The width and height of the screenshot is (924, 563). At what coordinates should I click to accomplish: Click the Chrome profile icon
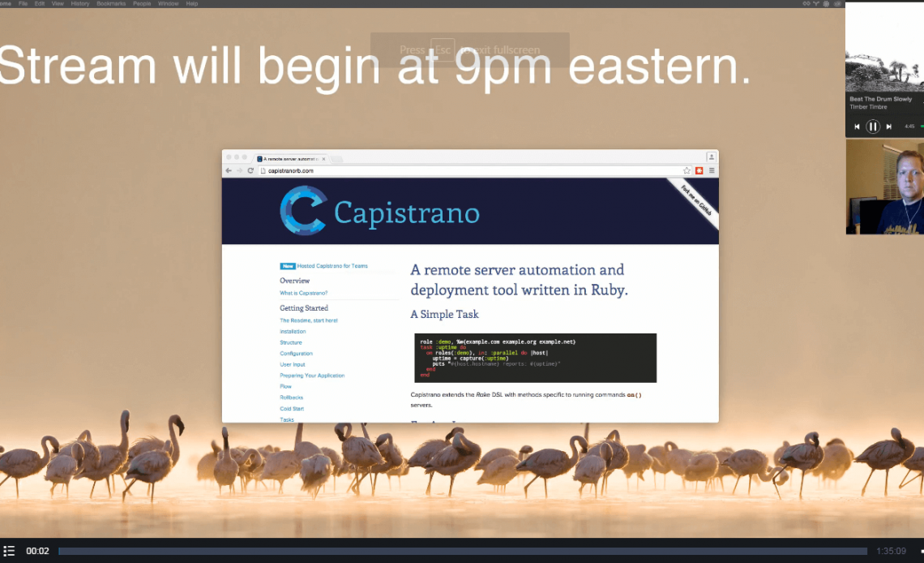click(711, 157)
